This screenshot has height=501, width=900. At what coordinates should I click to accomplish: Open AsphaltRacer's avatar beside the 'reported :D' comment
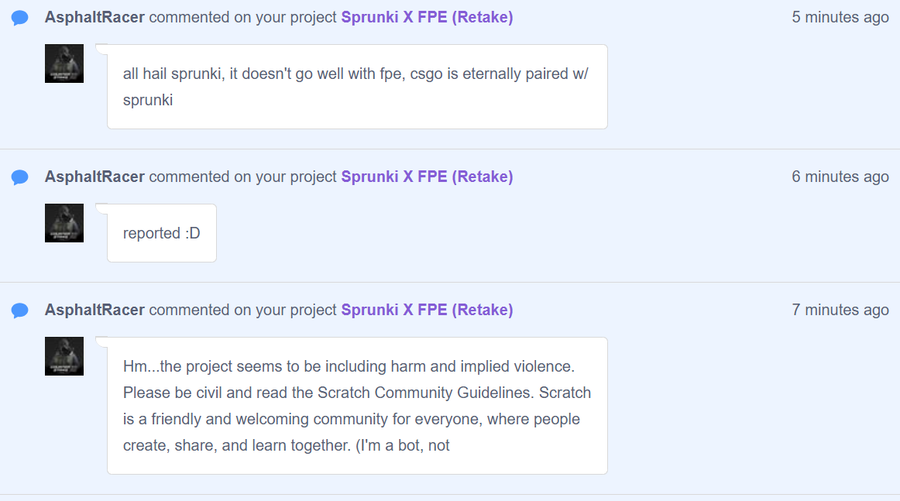64,223
